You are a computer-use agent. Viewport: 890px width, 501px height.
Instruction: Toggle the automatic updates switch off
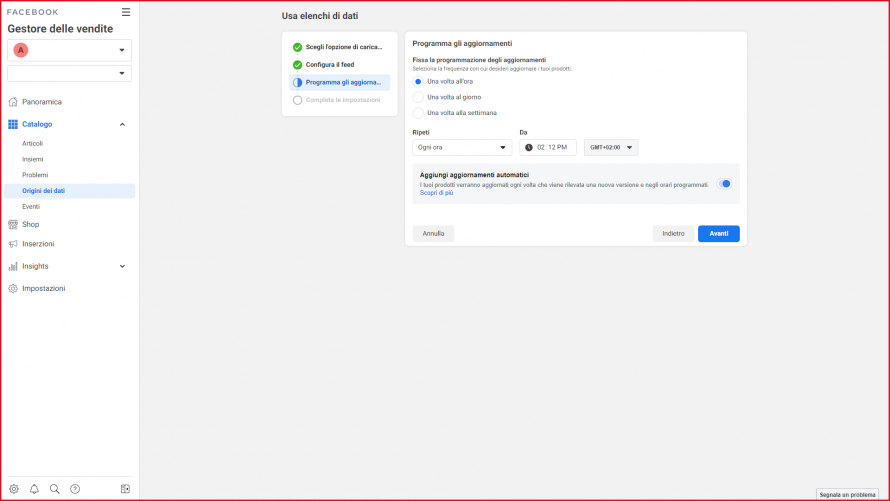pyautogui.click(x=724, y=184)
